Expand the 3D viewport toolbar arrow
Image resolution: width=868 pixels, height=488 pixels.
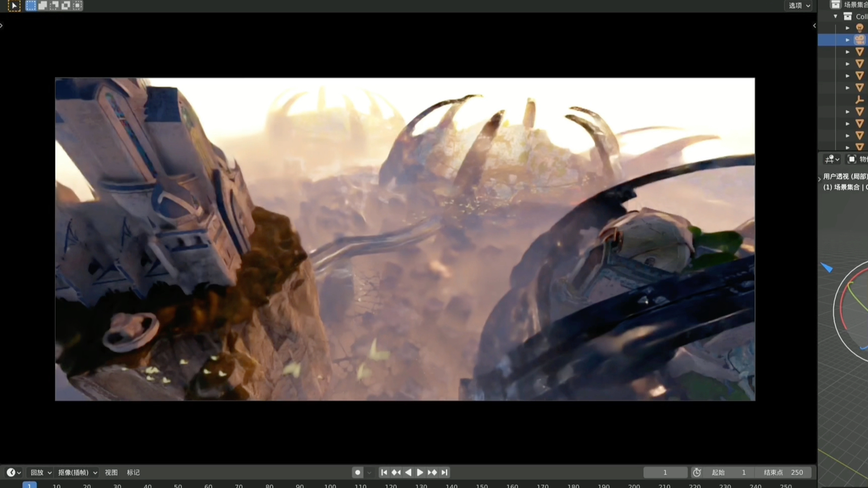[x=819, y=178]
